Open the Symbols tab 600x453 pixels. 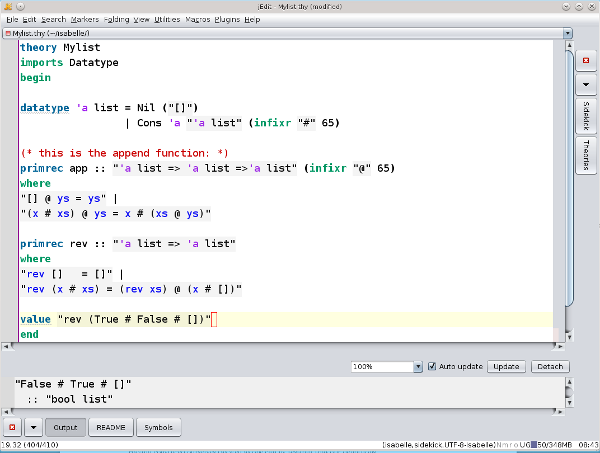pos(158,427)
